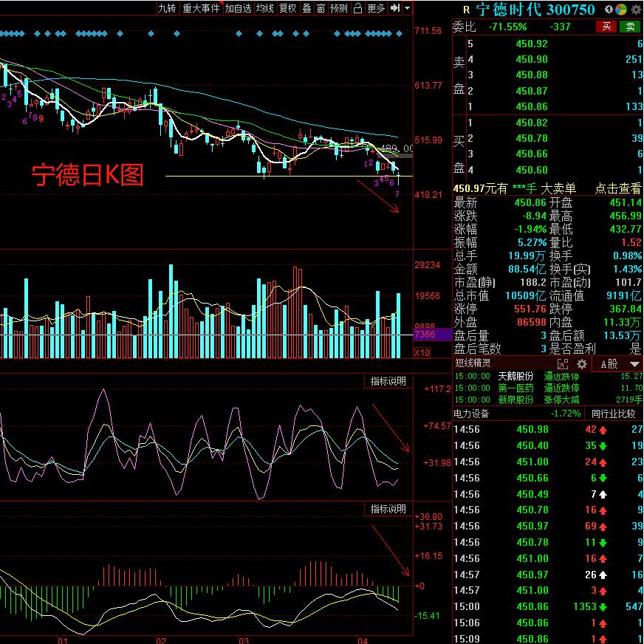644x644 pixels.
Task: Click the 委比 -71.55% value
Action: 507,27
